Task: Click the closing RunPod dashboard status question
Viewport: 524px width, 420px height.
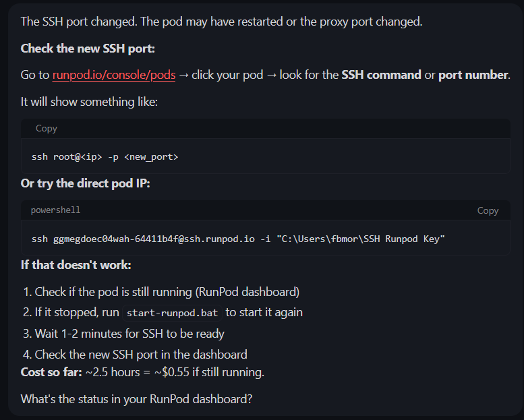Action: tap(136, 398)
